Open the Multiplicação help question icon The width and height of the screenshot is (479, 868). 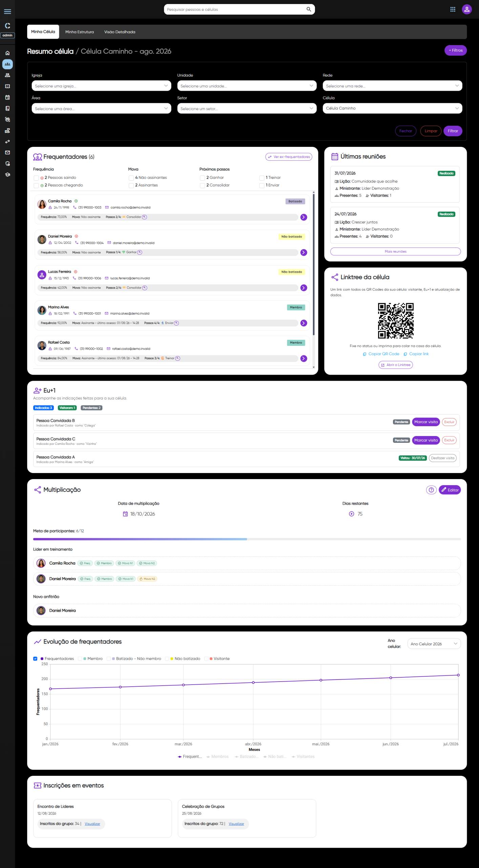pyautogui.click(x=431, y=490)
